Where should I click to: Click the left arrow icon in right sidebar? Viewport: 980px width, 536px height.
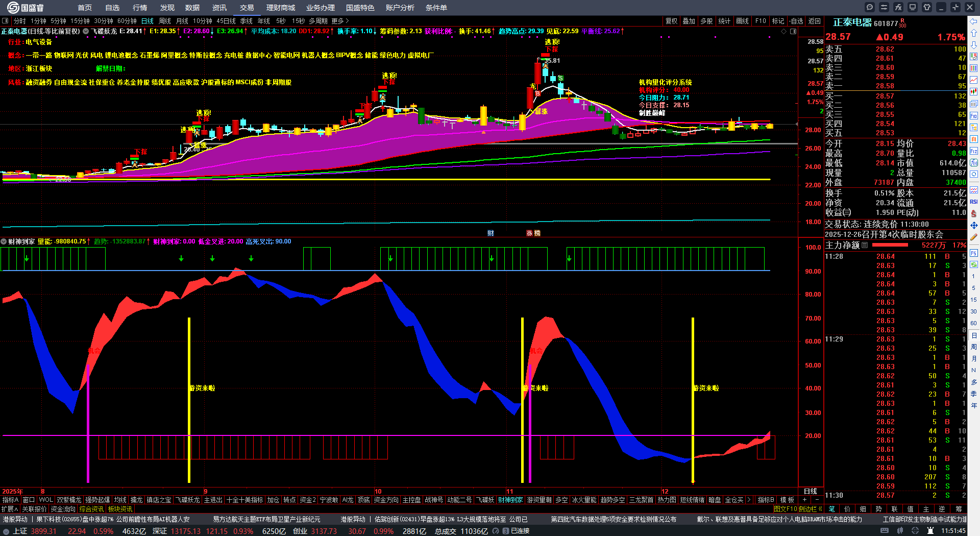pos(974,21)
